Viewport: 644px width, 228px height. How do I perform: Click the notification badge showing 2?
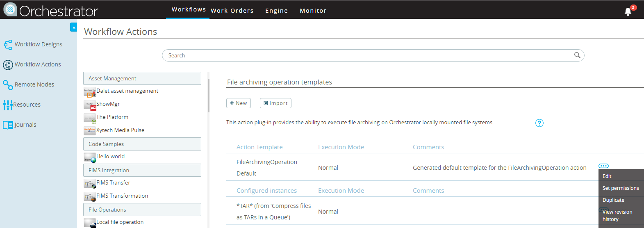[633, 7]
